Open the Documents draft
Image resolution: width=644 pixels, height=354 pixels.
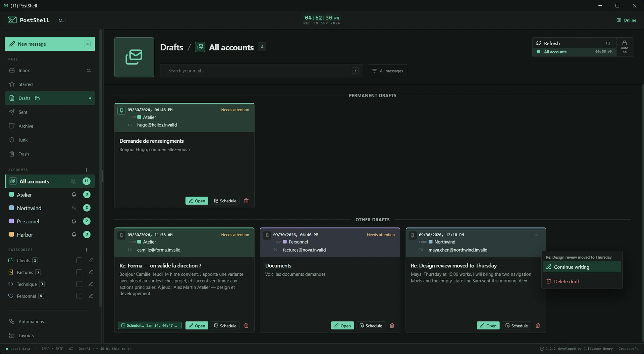click(x=342, y=326)
